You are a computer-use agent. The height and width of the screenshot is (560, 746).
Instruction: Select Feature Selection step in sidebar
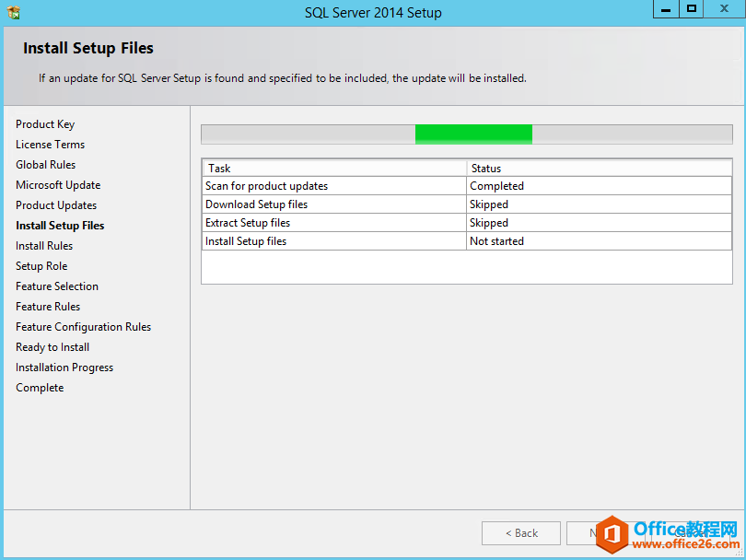(57, 286)
